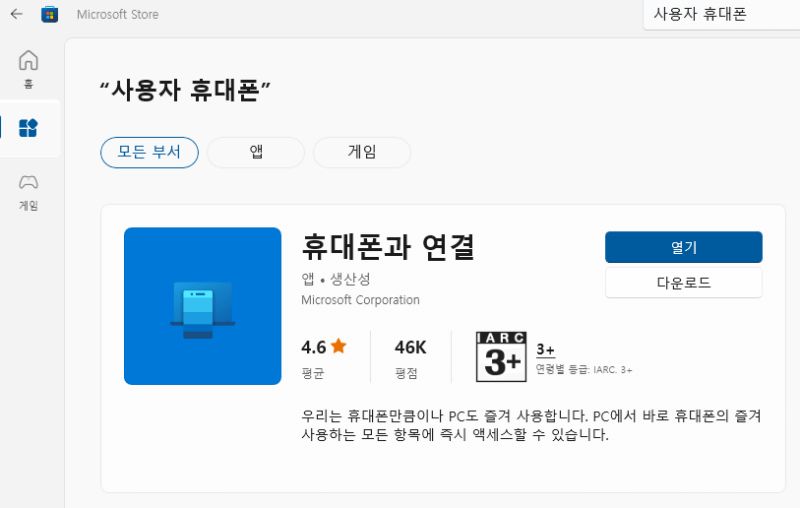Screen dimensions: 800x508
Task: Click the 다운로드 button
Action: (684, 283)
